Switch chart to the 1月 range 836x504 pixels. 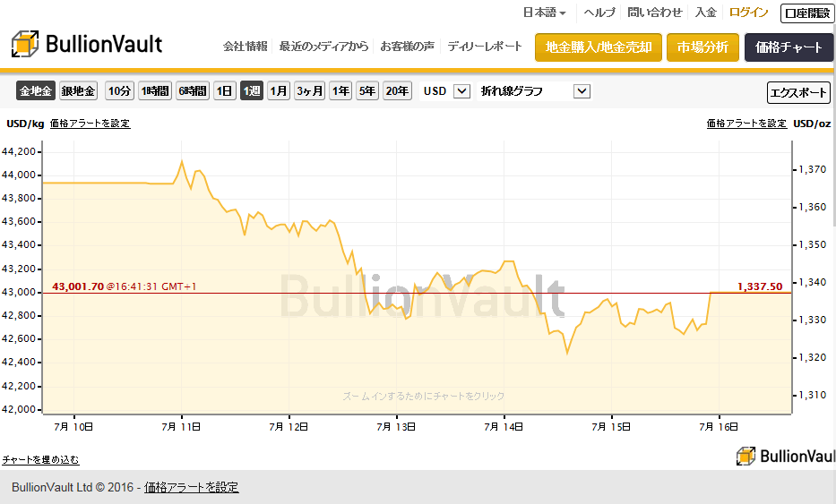coord(279,91)
